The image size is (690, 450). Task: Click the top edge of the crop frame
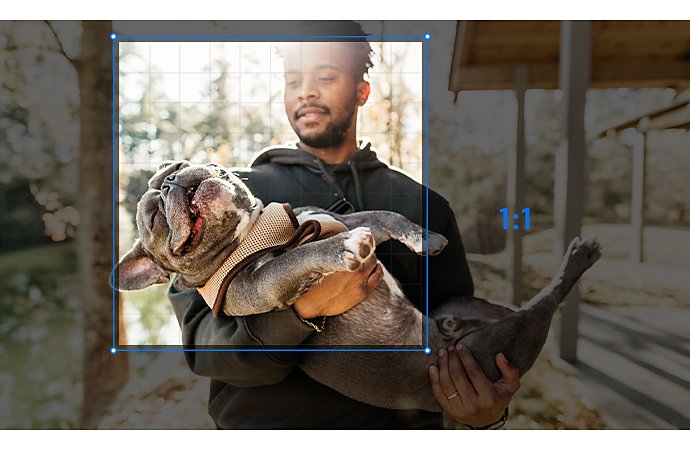click(x=270, y=37)
